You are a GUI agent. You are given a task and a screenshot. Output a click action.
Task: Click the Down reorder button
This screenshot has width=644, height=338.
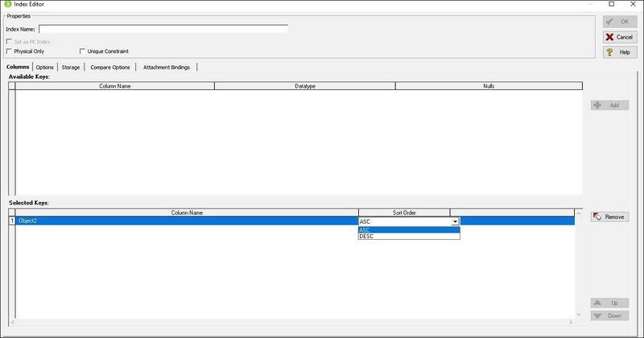[x=609, y=315]
